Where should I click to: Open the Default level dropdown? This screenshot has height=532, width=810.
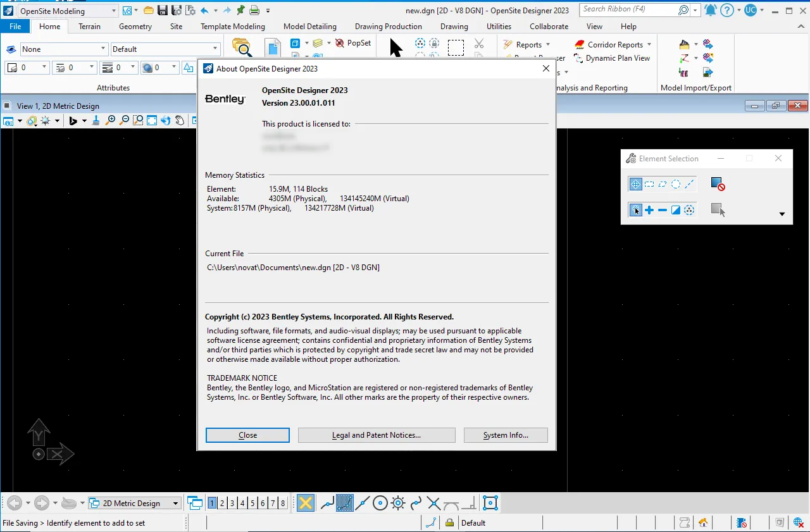(x=215, y=49)
